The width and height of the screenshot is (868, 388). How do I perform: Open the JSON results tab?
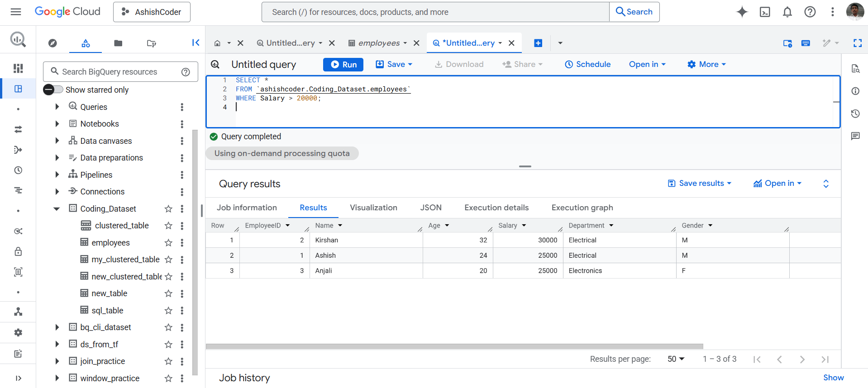(431, 208)
